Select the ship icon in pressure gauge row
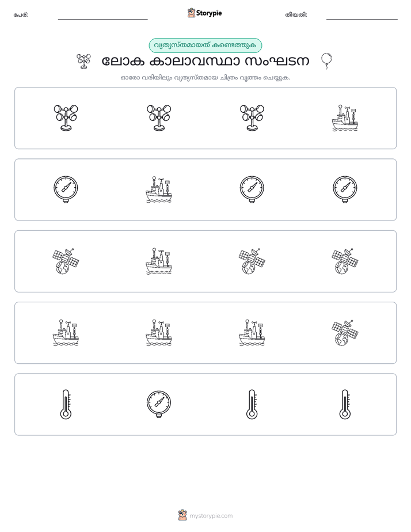The image size is (411, 532). pyautogui.click(x=159, y=189)
